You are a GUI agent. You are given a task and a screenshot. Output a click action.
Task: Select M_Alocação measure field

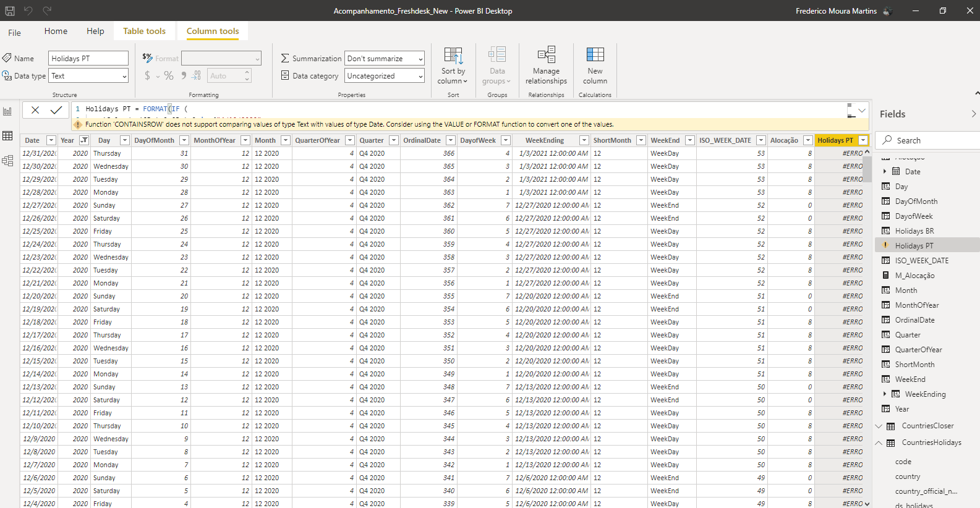914,276
